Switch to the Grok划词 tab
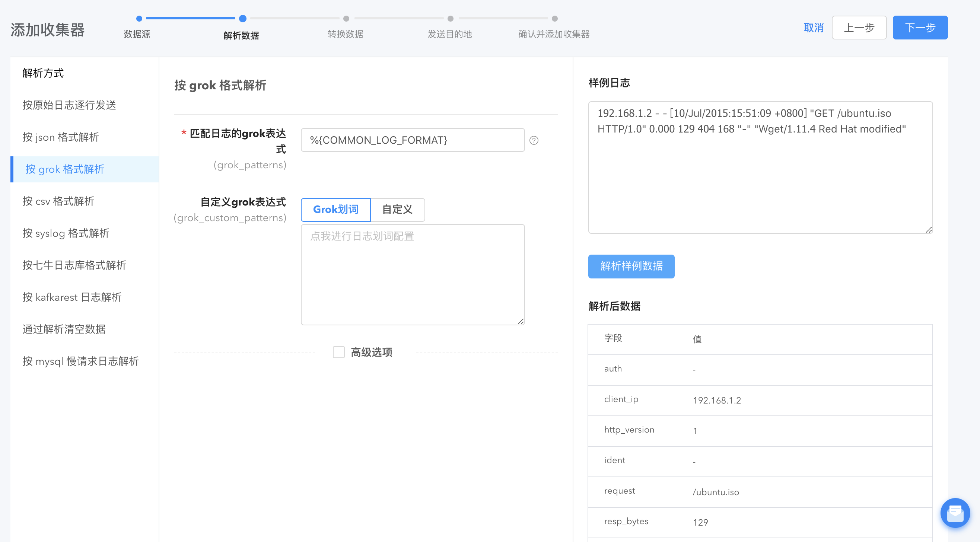 [335, 210]
